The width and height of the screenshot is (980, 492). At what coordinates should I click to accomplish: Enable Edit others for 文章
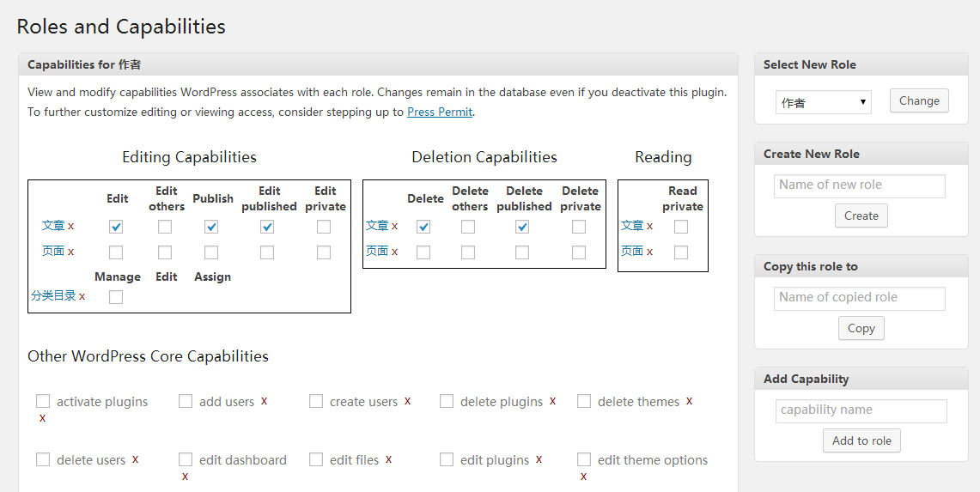tap(165, 227)
